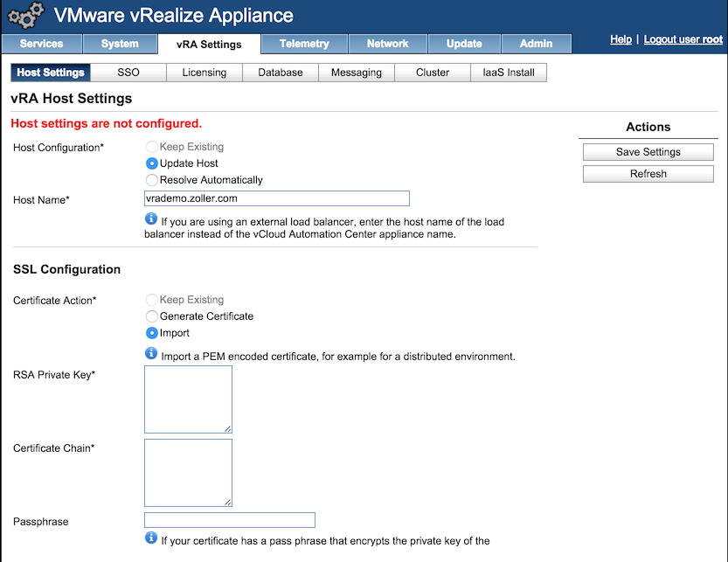Go to the Network tab
This screenshot has height=562, width=728.
click(x=387, y=44)
